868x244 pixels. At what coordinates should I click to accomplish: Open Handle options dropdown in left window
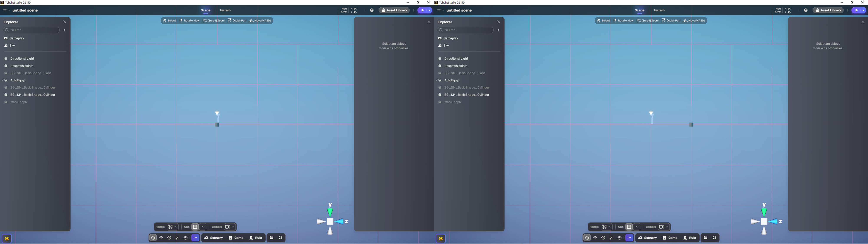pos(176,227)
